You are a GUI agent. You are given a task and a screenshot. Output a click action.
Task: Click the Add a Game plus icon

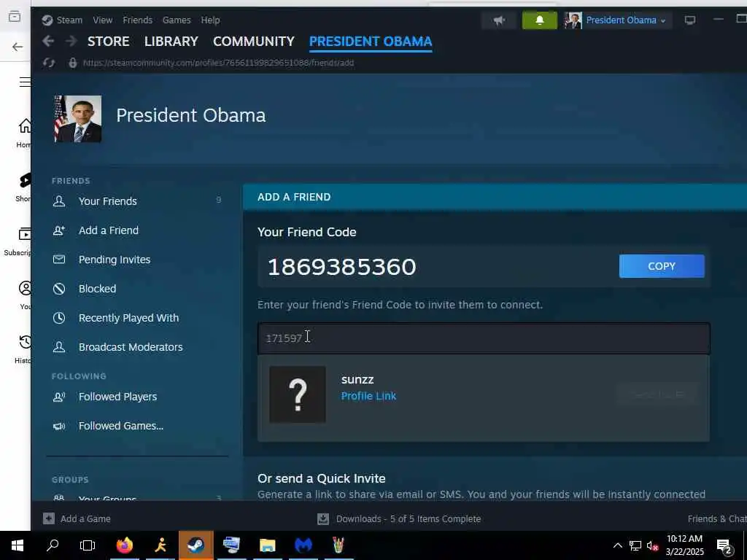tap(49, 518)
